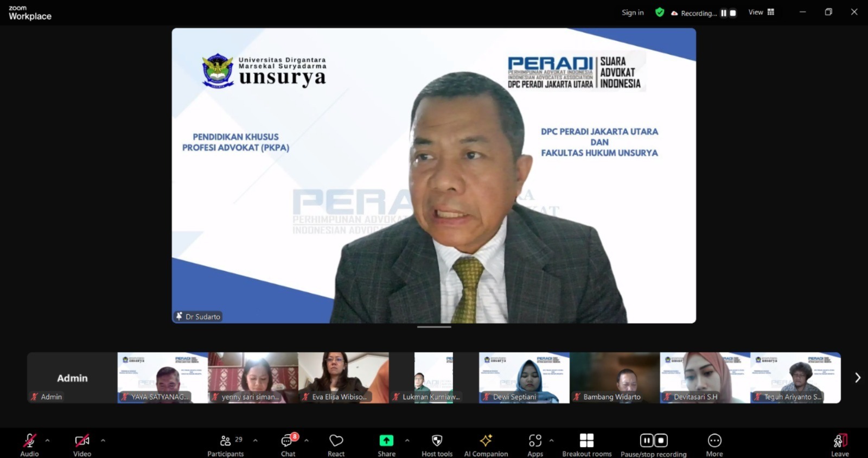868x458 pixels.
Task: Expand audio options arrow next to Audio
Action: 47,441
